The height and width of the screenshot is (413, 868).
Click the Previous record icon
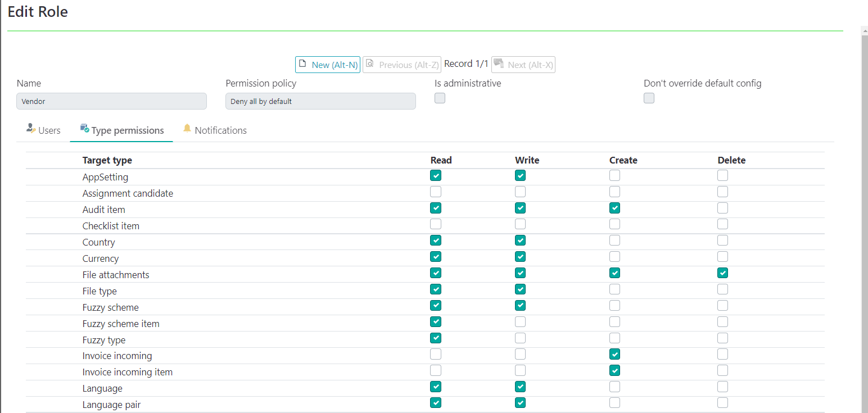[370, 63]
